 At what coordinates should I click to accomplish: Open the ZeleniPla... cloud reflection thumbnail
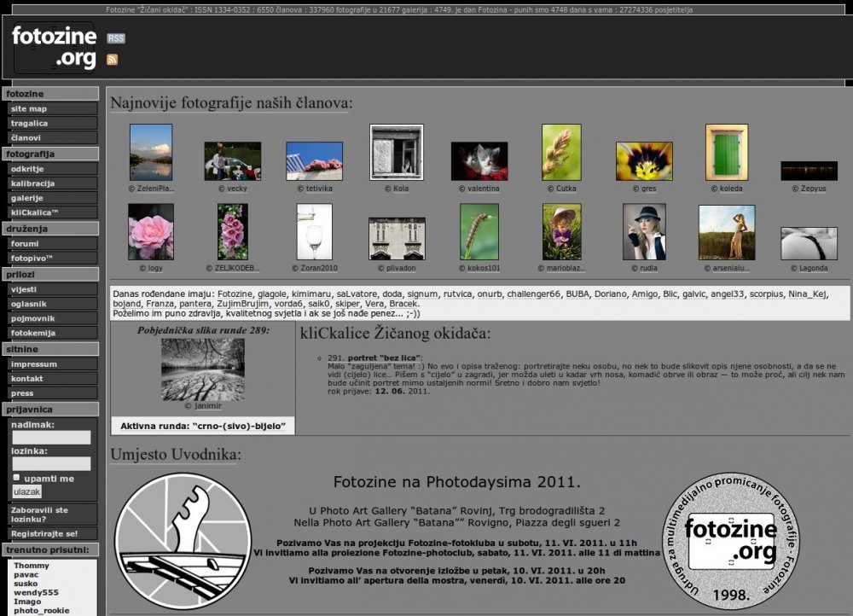click(x=151, y=152)
